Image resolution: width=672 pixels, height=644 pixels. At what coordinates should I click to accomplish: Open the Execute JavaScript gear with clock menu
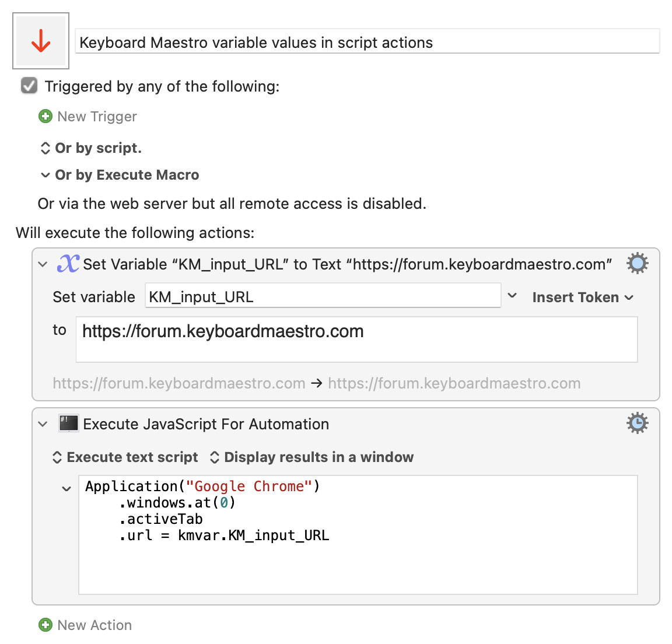637,423
